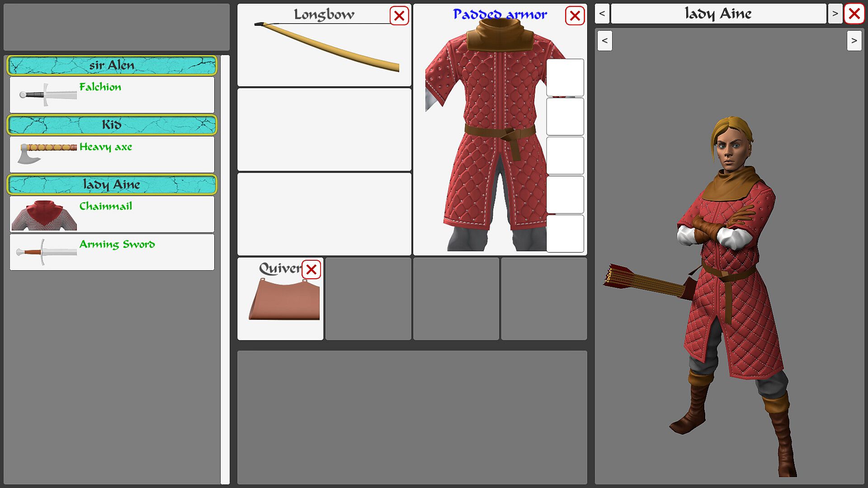Viewport: 868px width, 488px height.
Task: Rotate character view right arrow
Action: pos(854,41)
